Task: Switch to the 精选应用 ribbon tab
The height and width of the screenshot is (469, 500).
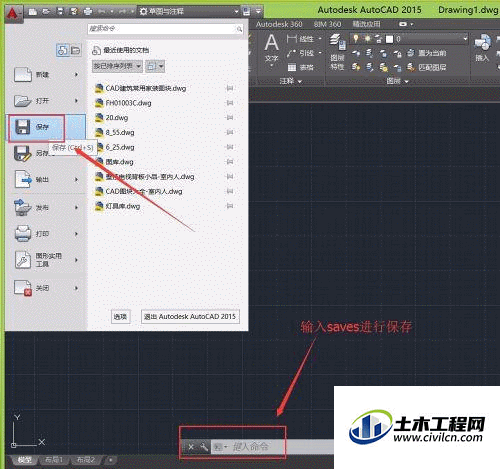Action: click(366, 24)
